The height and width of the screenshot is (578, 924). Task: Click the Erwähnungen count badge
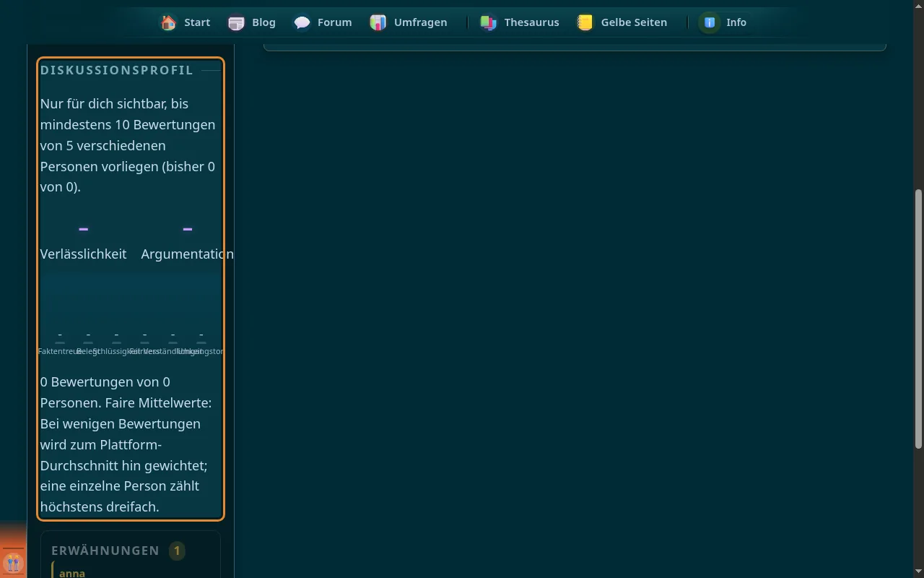[x=177, y=551]
